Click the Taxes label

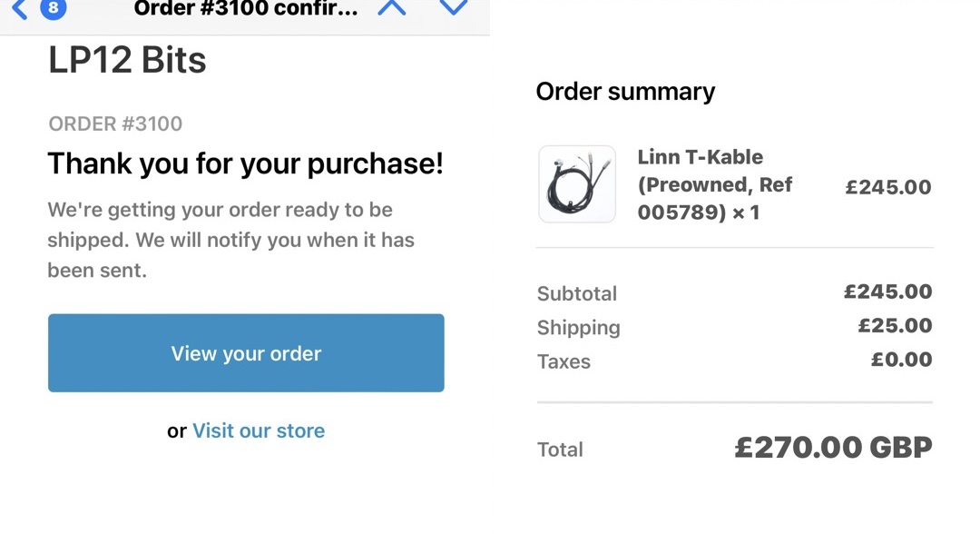563,361
